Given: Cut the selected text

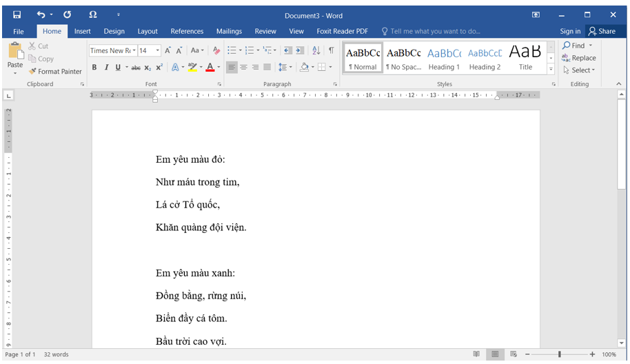Looking at the screenshot, I should click(39, 46).
